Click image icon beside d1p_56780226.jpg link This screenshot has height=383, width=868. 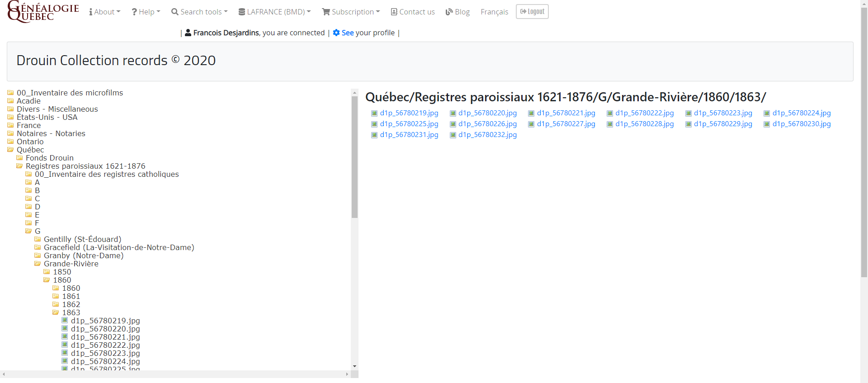453,124
